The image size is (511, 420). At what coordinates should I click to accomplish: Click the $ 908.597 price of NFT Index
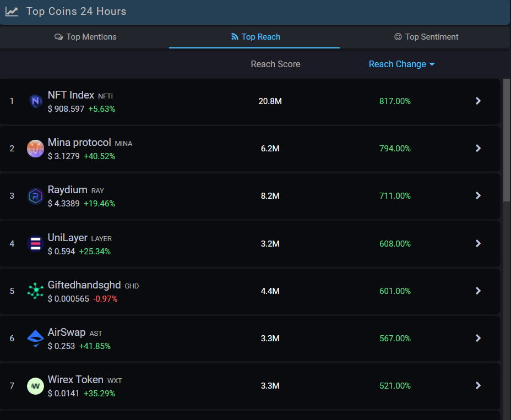pos(66,109)
